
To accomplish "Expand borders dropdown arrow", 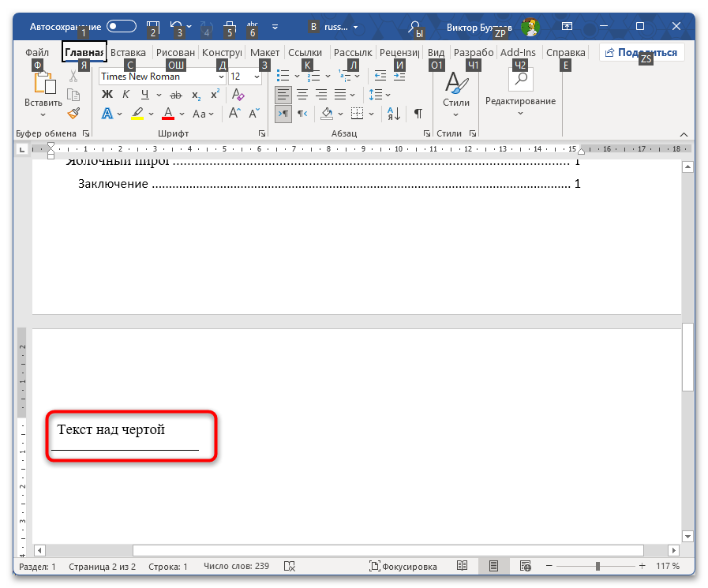I will point(371,114).
